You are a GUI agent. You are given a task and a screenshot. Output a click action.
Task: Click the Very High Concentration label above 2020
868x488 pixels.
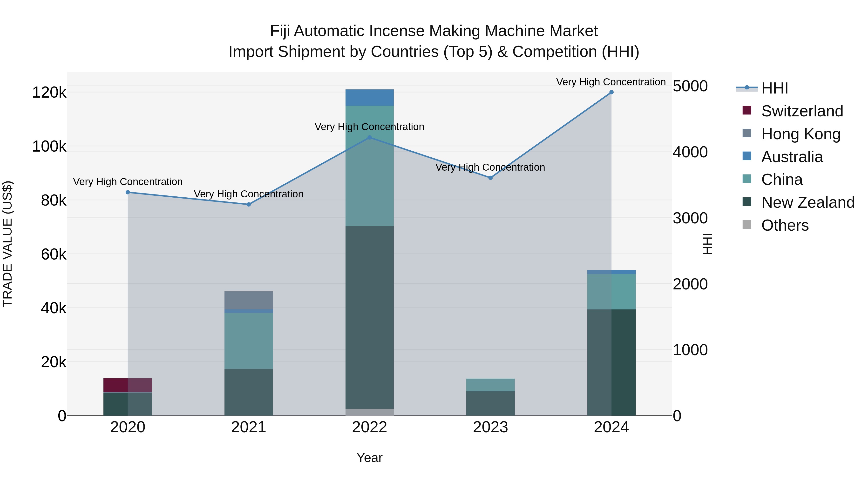[x=128, y=181]
